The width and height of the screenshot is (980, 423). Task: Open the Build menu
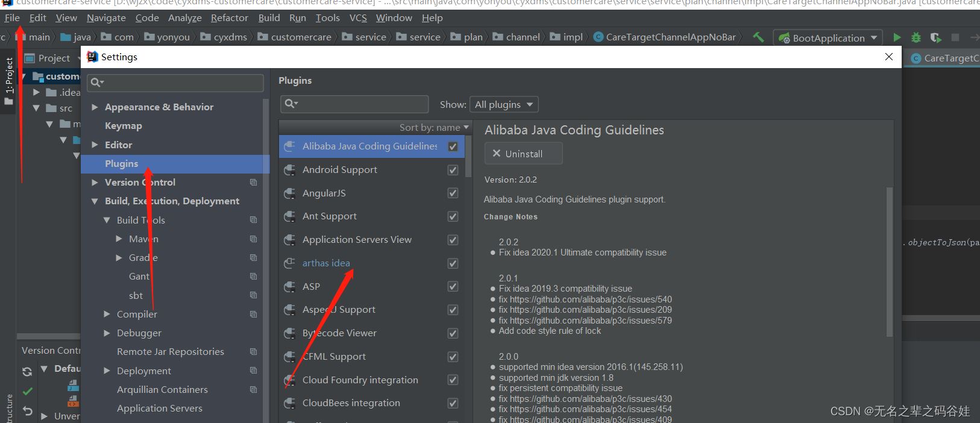tap(269, 18)
